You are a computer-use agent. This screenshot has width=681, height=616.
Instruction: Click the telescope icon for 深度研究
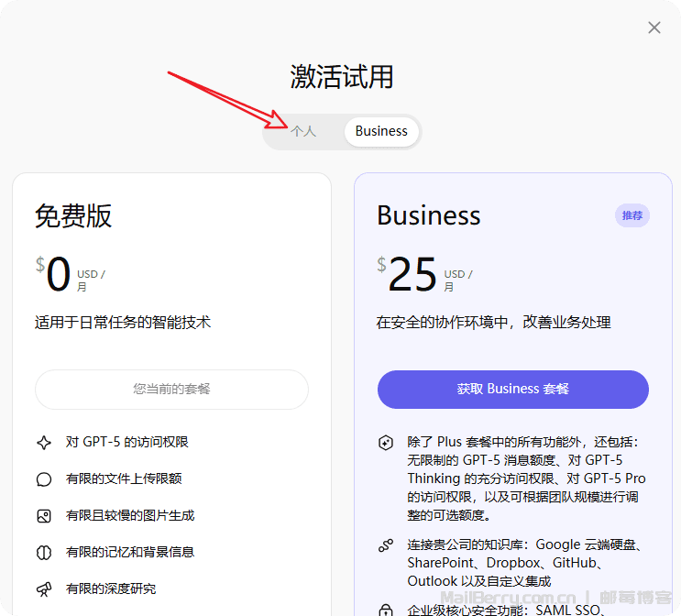click(x=44, y=588)
